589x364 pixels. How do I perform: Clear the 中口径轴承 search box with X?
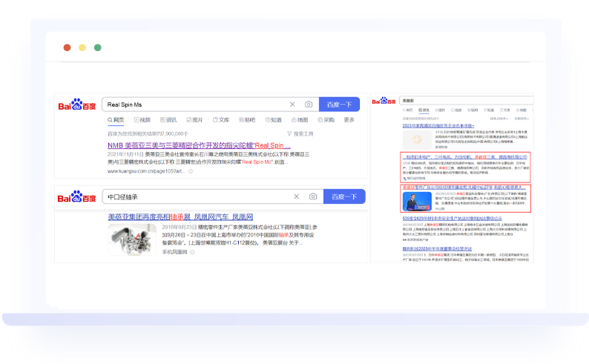(297, 196)
